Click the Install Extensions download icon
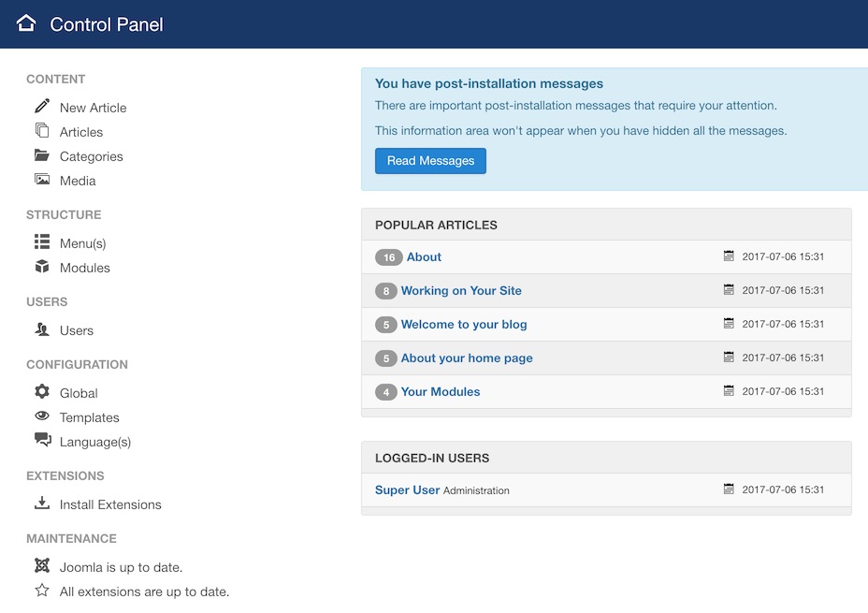The width and height of the screenshot is (868, 613). pyautogui.click(x=42, y=504)
